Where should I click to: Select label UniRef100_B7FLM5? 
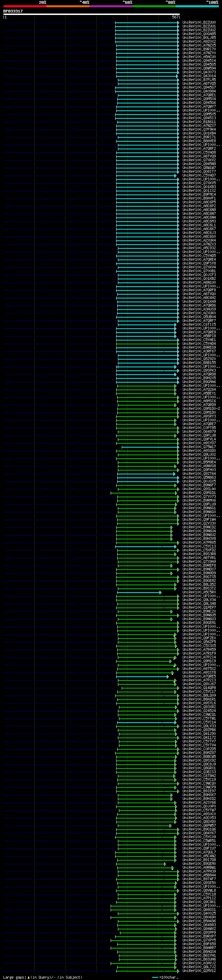pos(199,80)
